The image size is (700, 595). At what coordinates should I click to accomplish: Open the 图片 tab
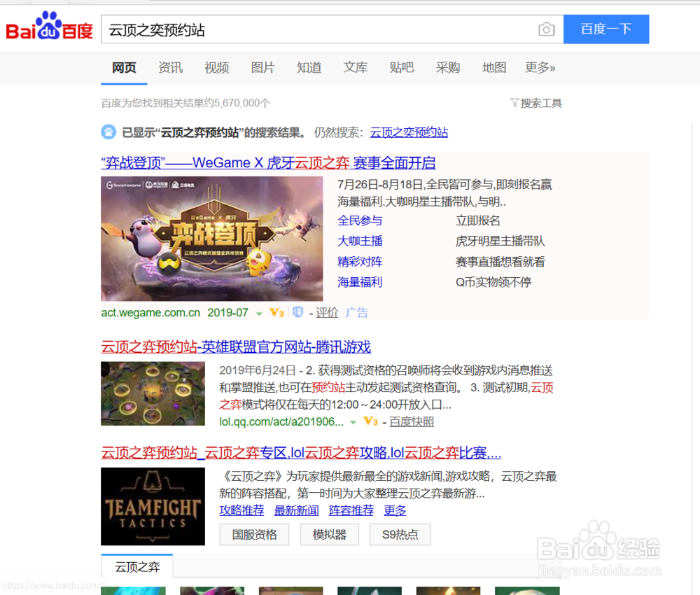click(262, 68)
